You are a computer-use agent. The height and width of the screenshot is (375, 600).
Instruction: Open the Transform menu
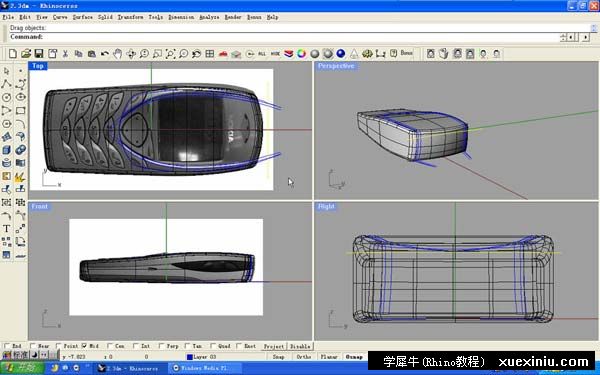pyautogui.click(x=130, y=17)
